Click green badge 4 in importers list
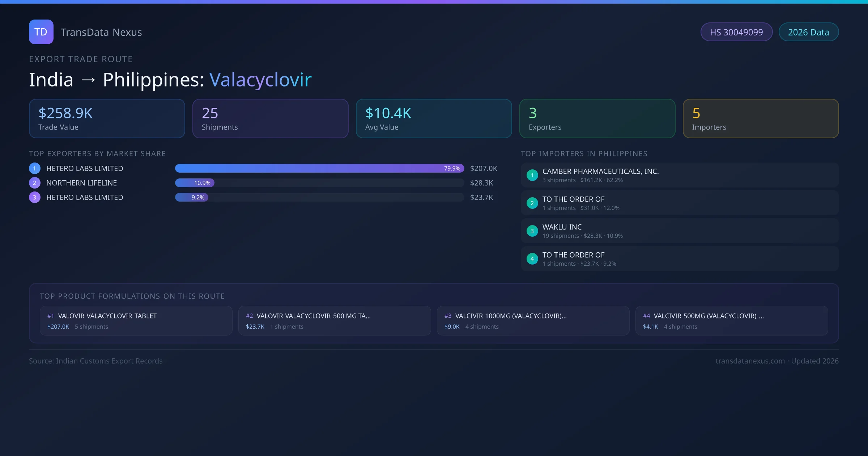 click(x=532, y=259)
